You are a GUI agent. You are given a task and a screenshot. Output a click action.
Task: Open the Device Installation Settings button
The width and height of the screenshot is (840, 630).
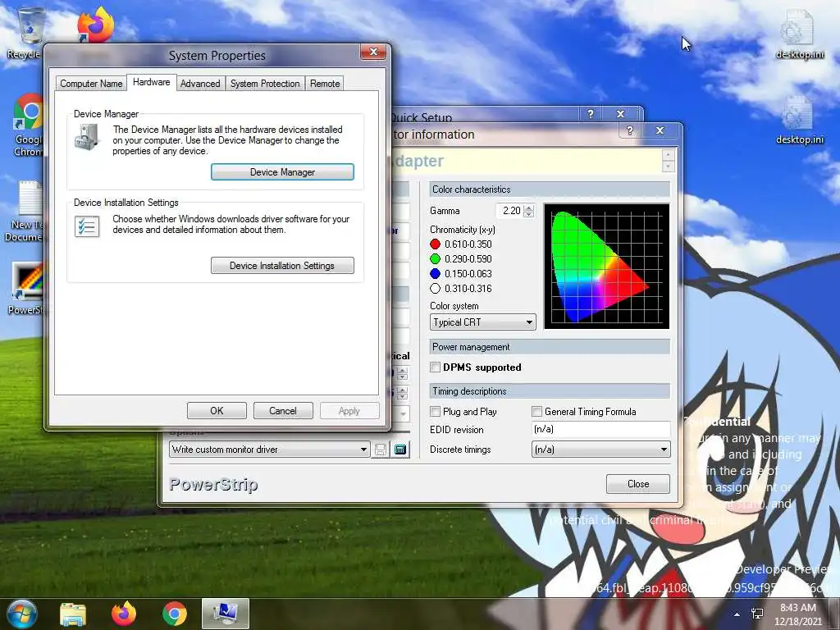tap(282, 266)
